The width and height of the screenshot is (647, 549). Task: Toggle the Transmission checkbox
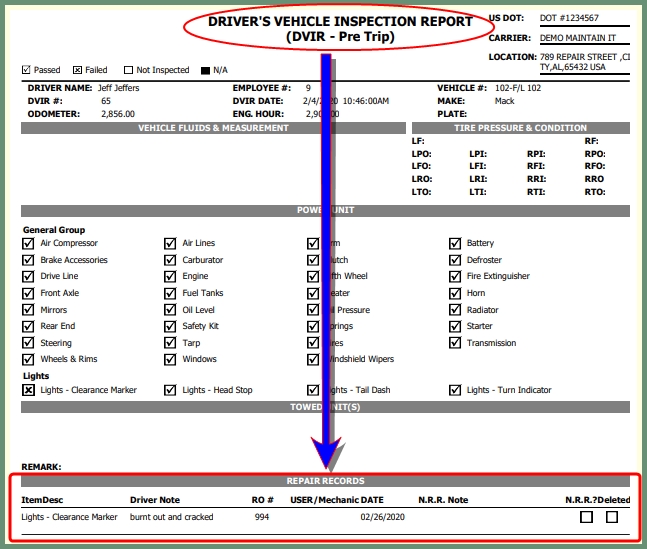coord(455,343)
